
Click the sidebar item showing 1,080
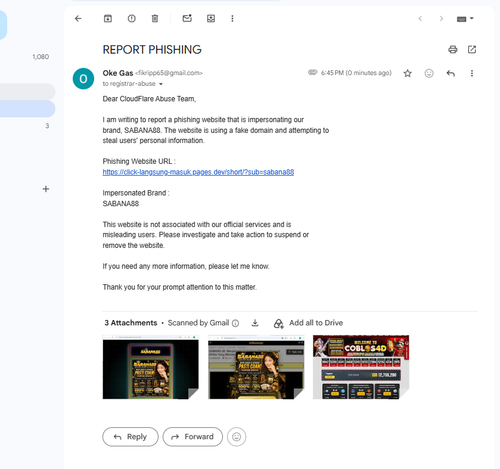(x=41, y=57)
